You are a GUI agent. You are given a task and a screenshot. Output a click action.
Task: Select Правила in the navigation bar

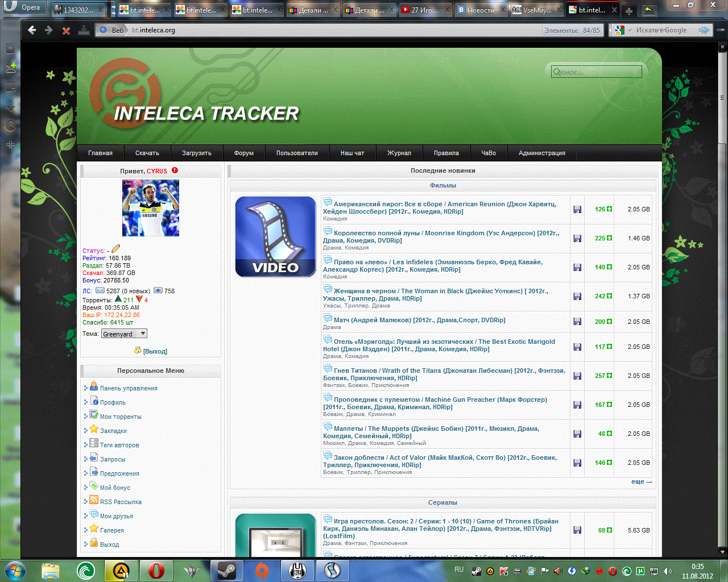click(x=446, y=153)
